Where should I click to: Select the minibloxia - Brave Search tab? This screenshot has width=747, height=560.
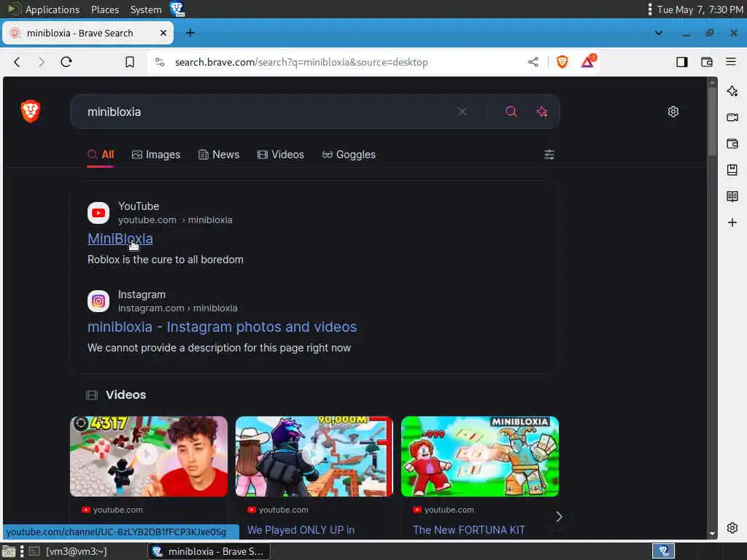coord(88,33)
